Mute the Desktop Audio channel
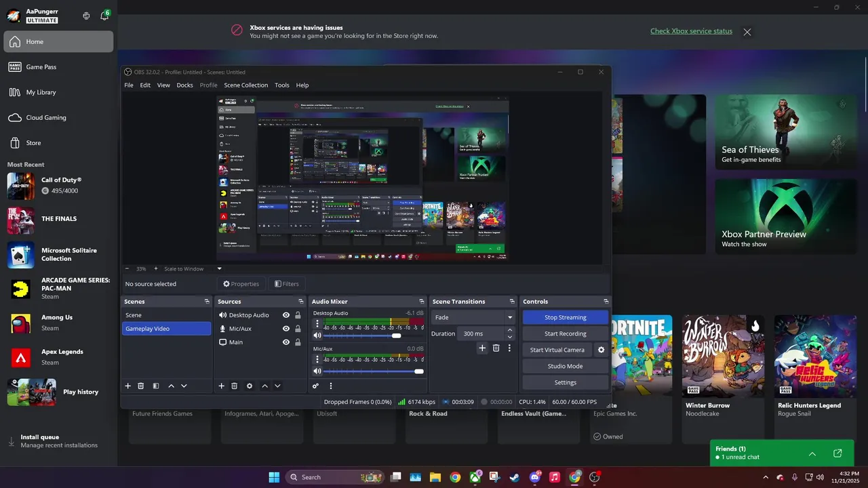This screenshot has width=868, height=488. [317, 335]
